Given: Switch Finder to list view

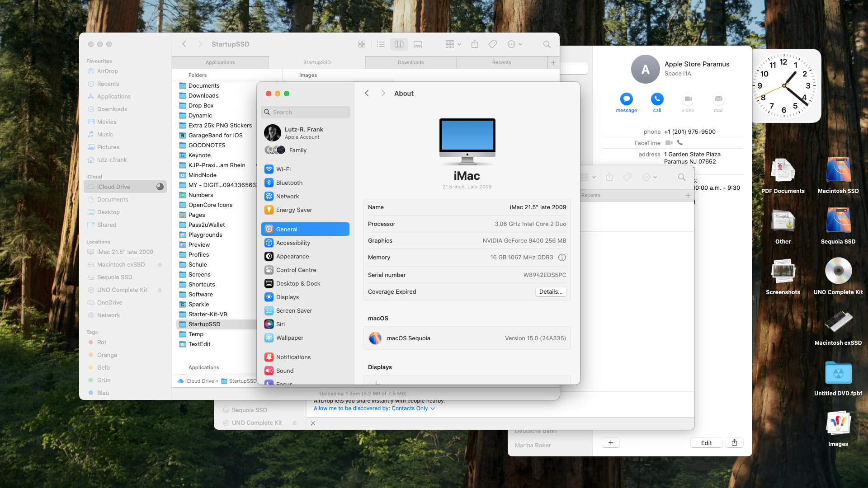Looking at the screenshot, I should (381, 44).
